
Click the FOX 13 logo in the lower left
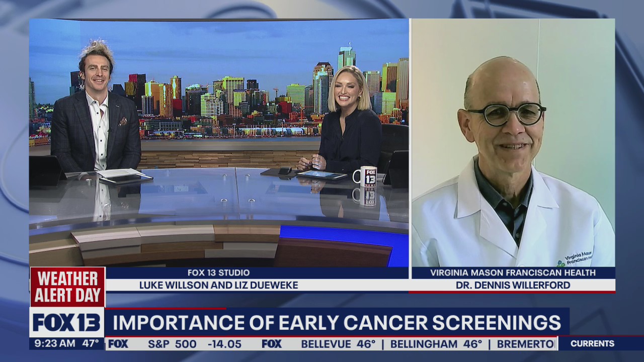tap(66, 322)
